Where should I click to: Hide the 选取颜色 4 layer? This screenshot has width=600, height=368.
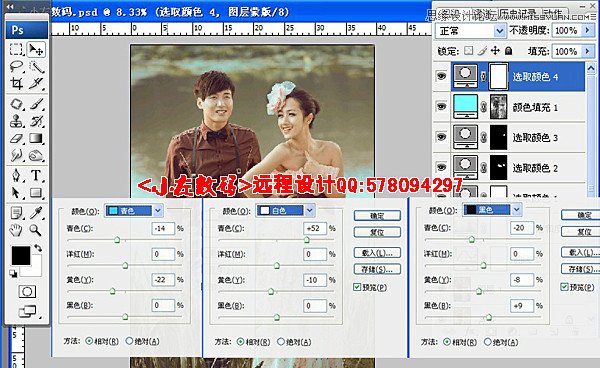pyautogui.click(x=442, y=76)
